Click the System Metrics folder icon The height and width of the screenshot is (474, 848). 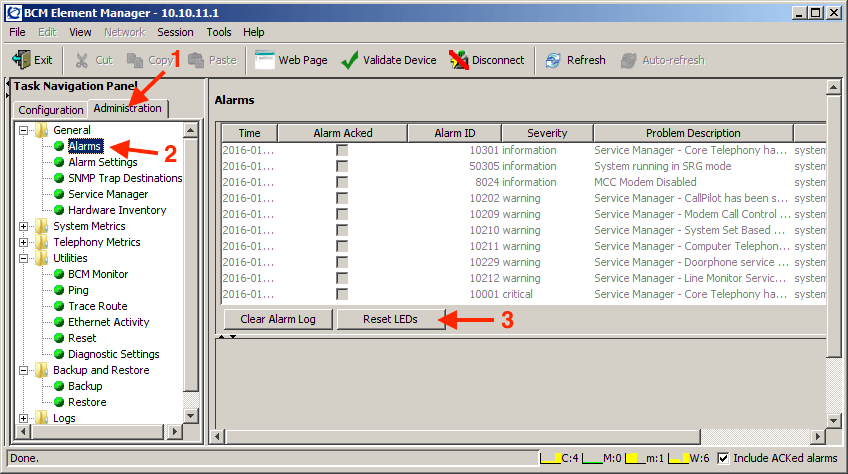42,226
